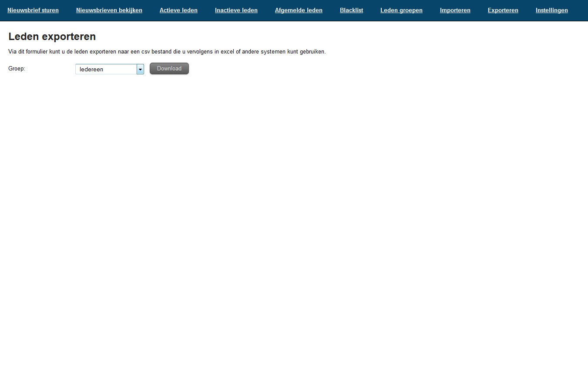Open the Importeren page
The image size is (588, 371).
click(x=455, y=10)
